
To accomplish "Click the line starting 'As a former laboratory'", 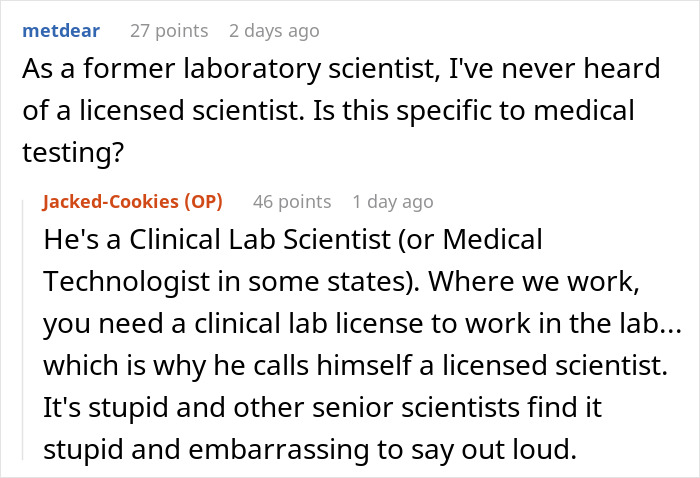I will (340, 69).
